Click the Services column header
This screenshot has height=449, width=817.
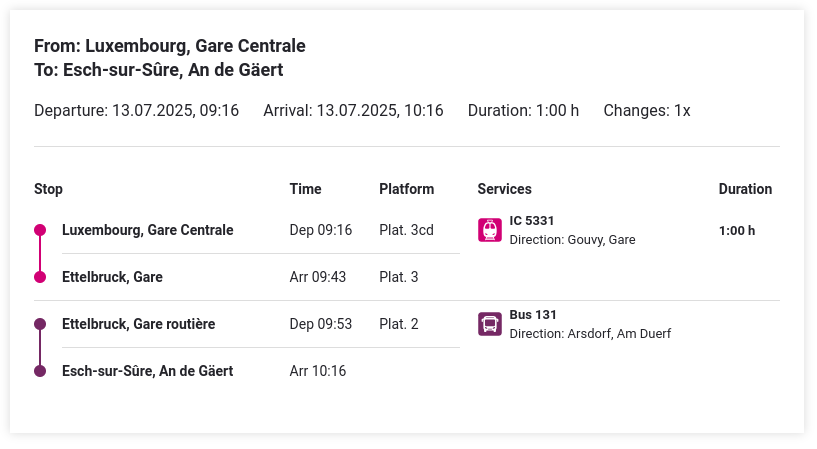504,189
